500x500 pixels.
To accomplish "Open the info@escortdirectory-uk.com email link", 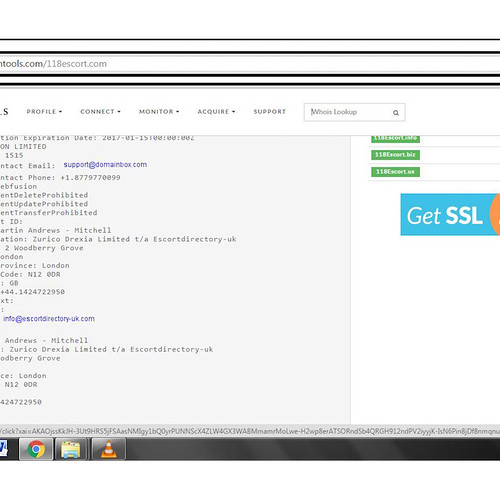I will pyautogui.click(x=49, y=319).
